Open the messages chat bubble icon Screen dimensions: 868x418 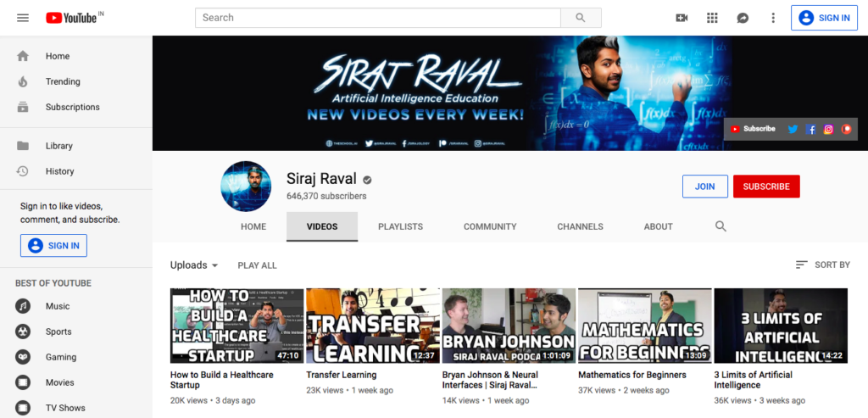tap(743, 18)
